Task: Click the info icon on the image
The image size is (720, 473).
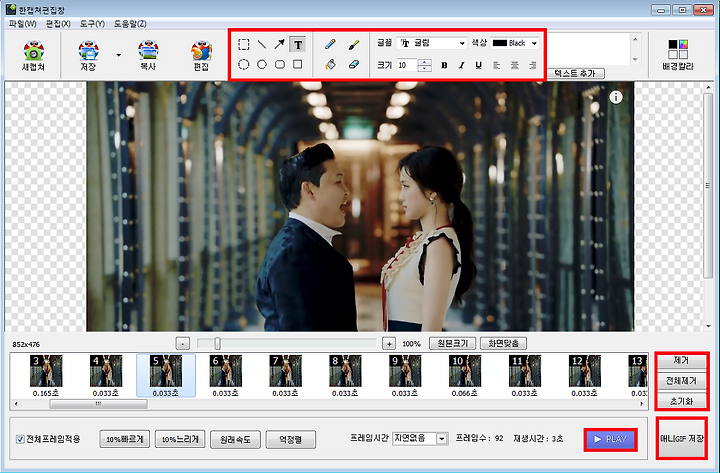Action: click(616, 97)
